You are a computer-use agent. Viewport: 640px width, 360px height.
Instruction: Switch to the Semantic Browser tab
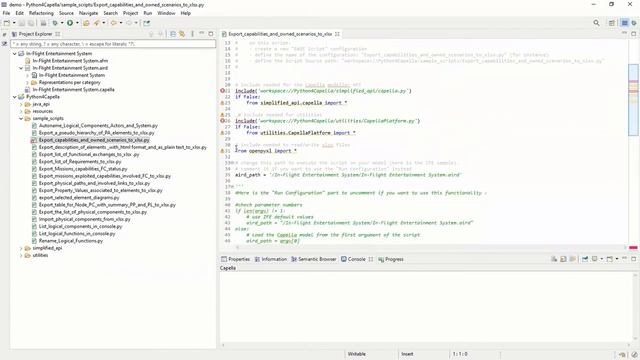click(x=313, y=259)
